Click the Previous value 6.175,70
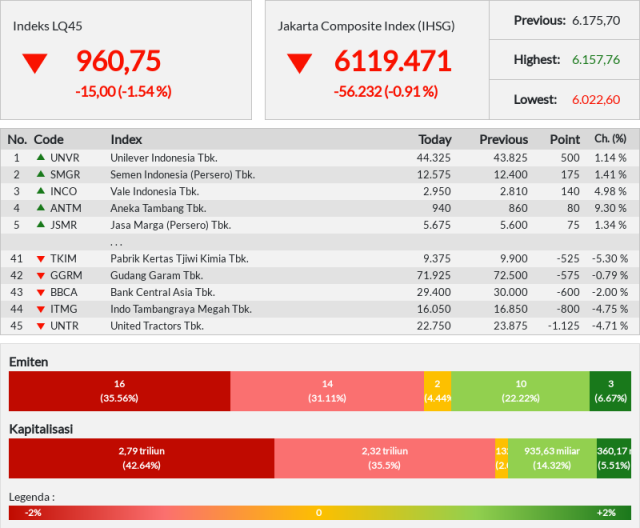640x528 pixels. pyautogui.click(x=596, y=20)
